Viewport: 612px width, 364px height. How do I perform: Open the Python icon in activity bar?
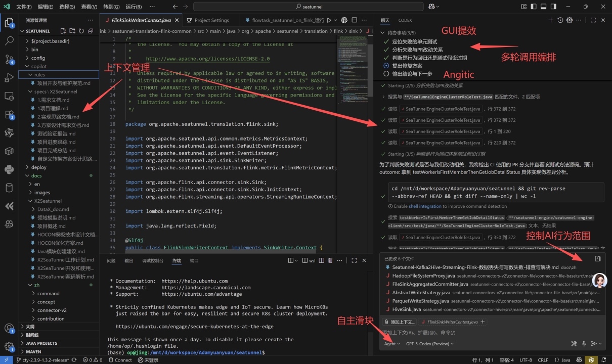(x=9, y=169)
